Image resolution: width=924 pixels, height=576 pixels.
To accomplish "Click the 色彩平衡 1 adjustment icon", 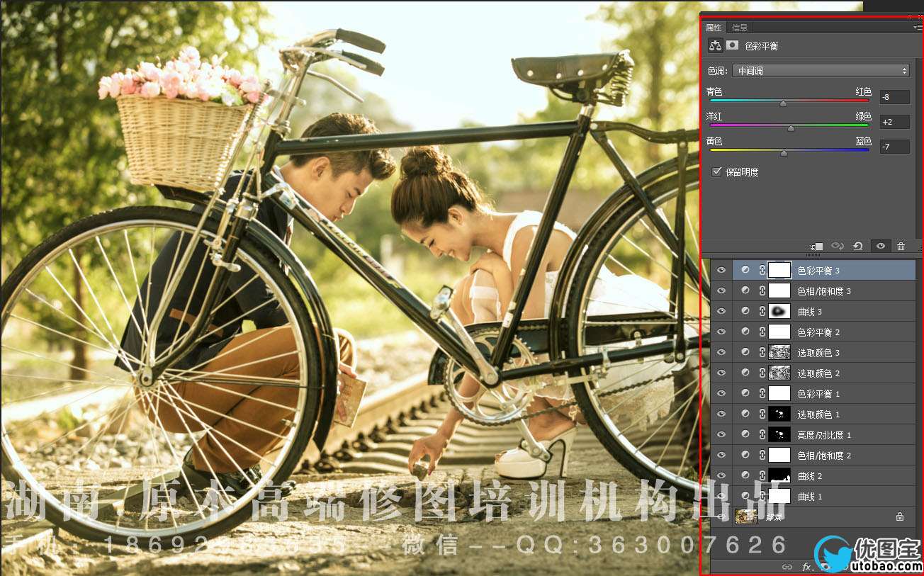I will click(745, 393).
